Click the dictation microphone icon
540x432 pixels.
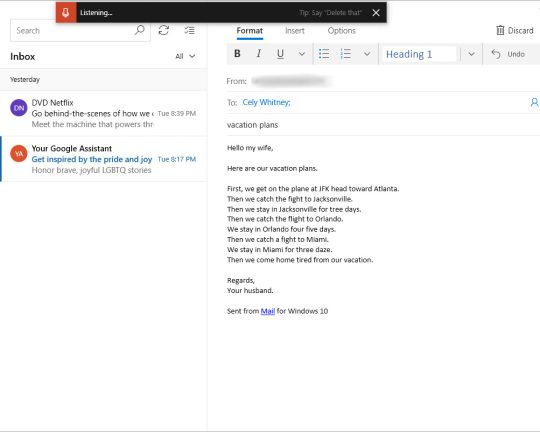66,13
